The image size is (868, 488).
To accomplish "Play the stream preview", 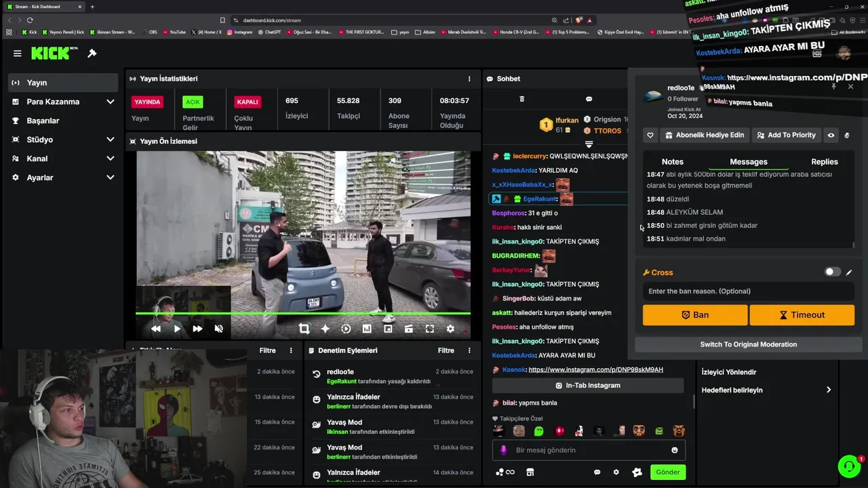I will click(177, 329).
